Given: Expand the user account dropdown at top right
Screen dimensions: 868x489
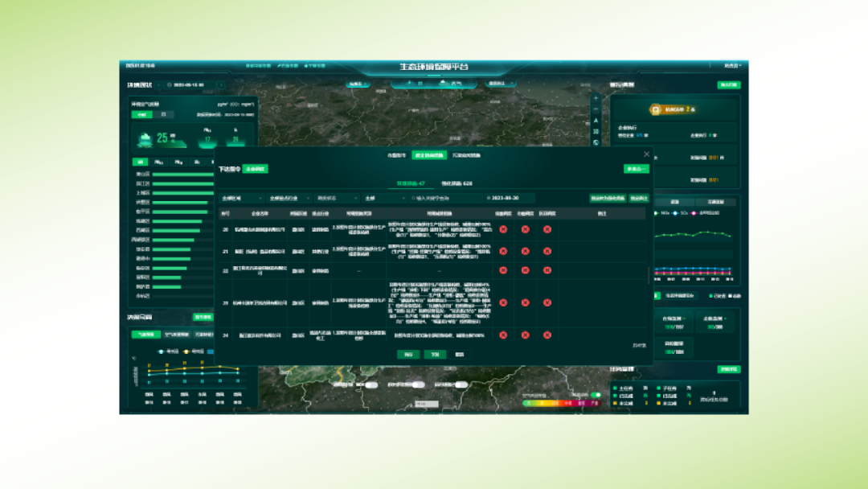Looking at the screenshot, I should coord(732,66).
